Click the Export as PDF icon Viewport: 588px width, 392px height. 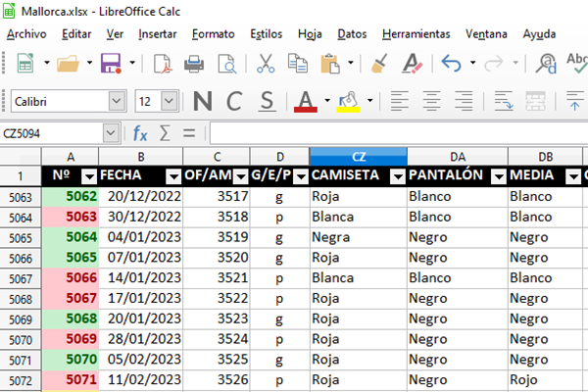click(162, 65)
